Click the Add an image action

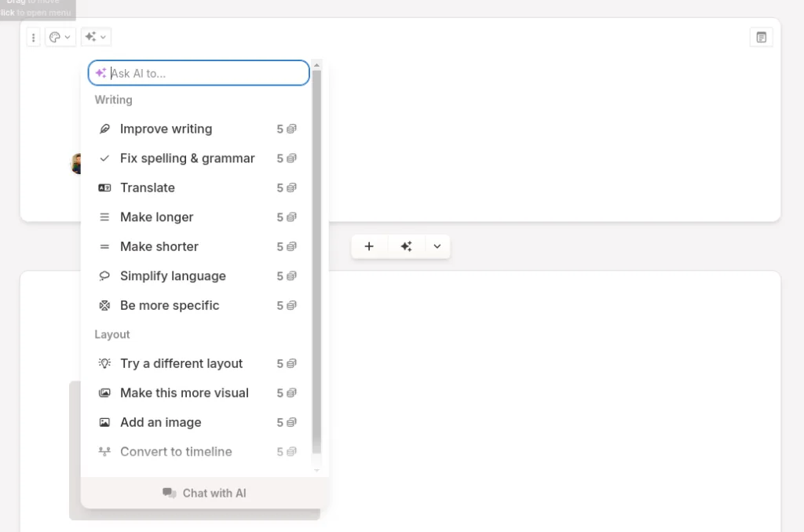click(x=160, y=422)
